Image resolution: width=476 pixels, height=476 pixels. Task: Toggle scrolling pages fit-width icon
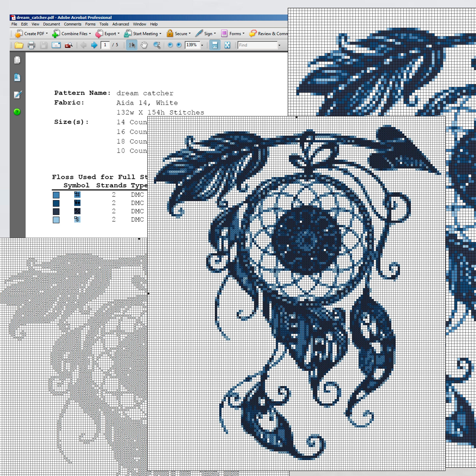[215, 45]
